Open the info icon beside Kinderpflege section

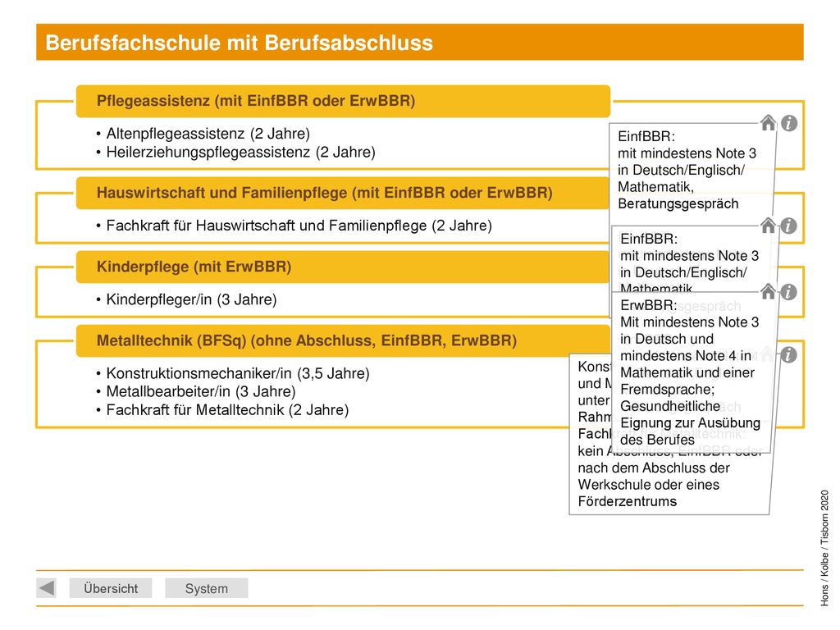pos(788,292)
